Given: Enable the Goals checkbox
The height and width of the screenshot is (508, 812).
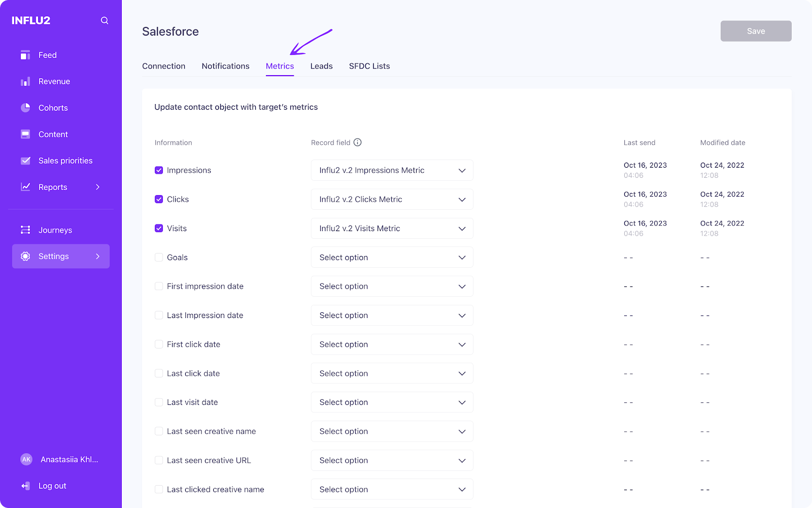Looking at the screenshot, I should click(x=159, y=257).
